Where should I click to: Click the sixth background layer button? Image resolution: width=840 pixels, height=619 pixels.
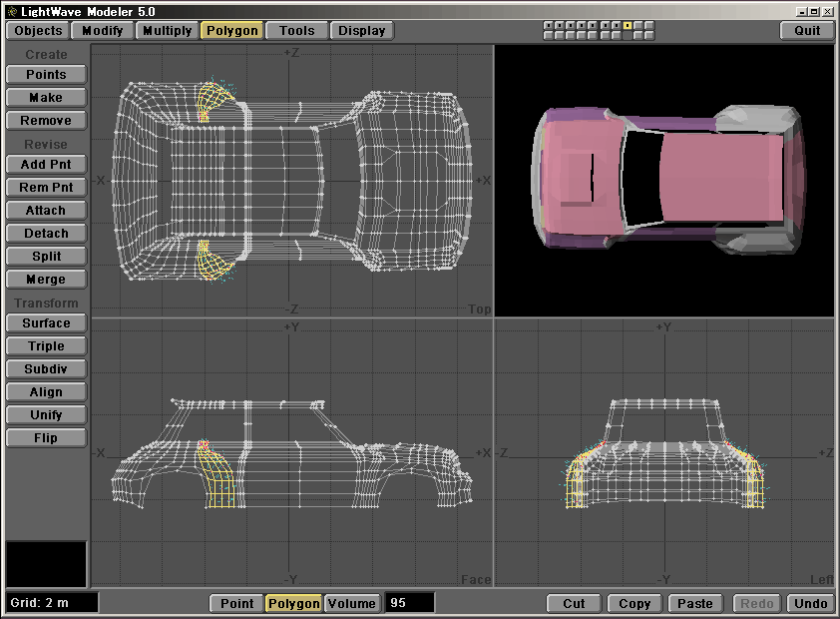pyautogui.click(x=605, y=36)
